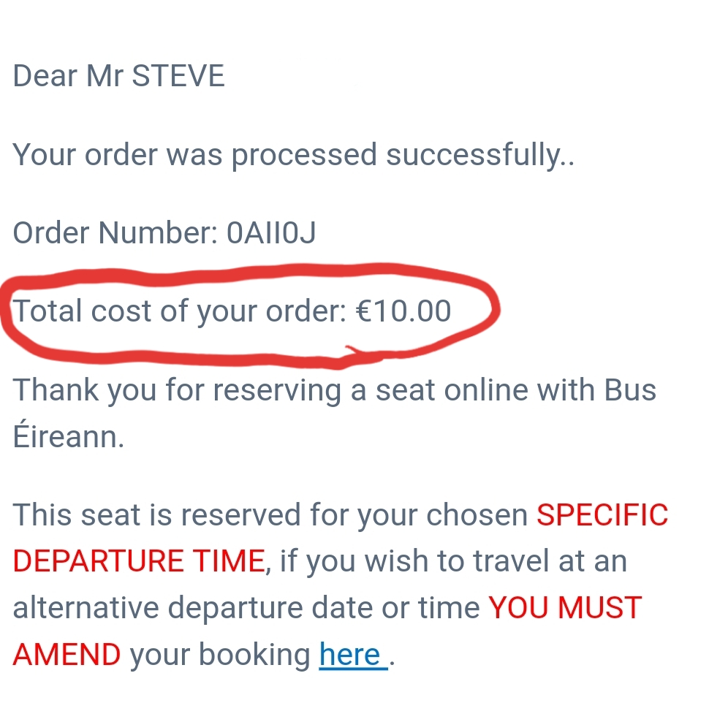Click 'your booking' text before link
Image resolution: width=728 pixels, height=703 pixels.
tap(220, 655)
